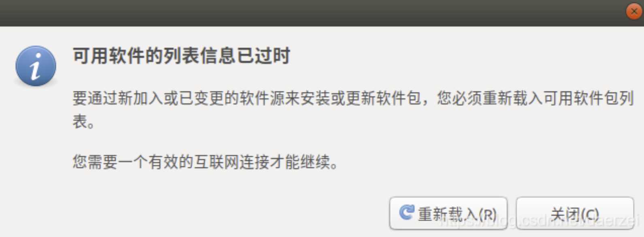Click the words 可用软件 in the bold title
Image resolution: width=644 pixels, height=237 pixels.
(x=109, y=56)
